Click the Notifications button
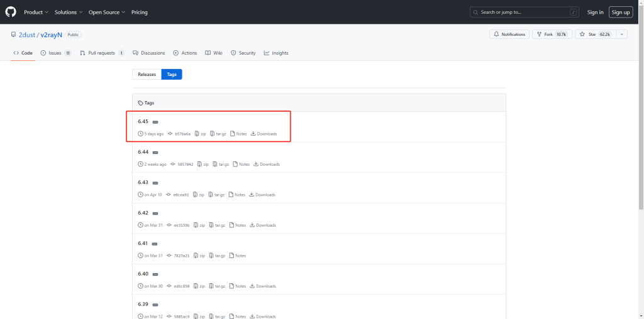 click(x=509, y=35)
